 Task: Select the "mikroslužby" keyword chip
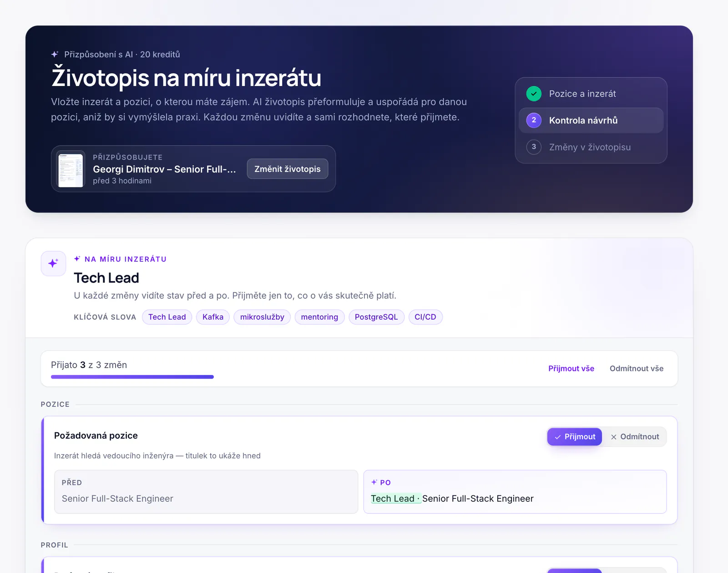click(262, 317)
